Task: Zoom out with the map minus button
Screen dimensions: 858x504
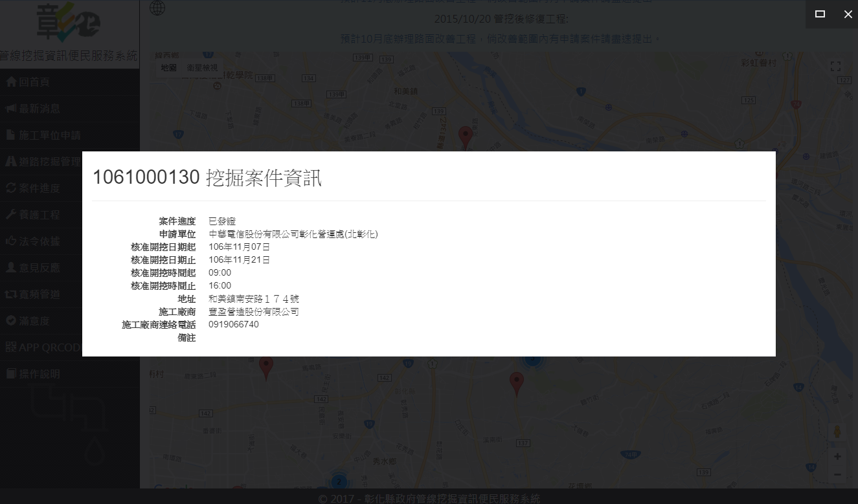Action: tap(837, 475)
